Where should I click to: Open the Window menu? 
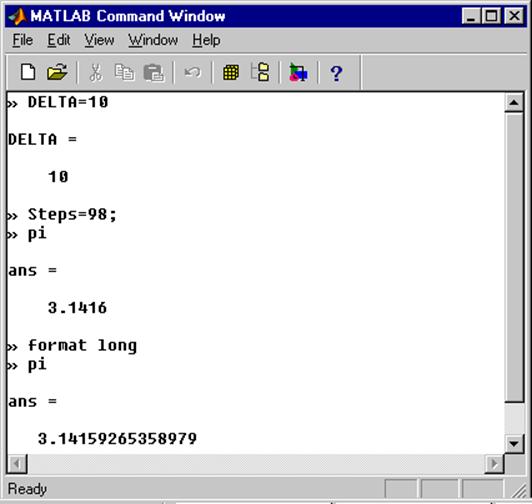click(x=153, y=40)
